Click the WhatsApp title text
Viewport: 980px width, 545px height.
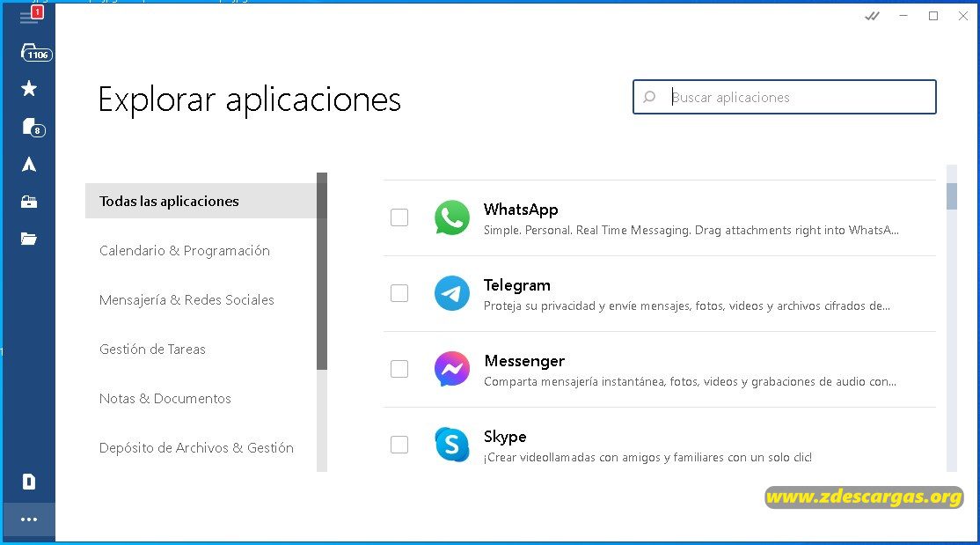coord(521,210)
